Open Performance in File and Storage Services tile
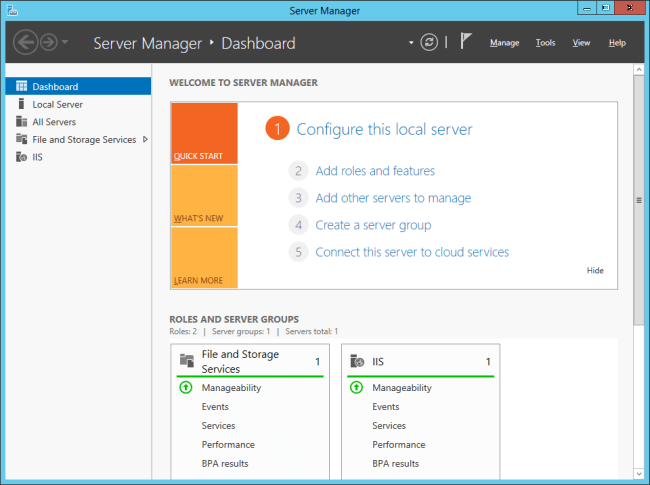This screenshot has width=650, height=485. point(228,445)
